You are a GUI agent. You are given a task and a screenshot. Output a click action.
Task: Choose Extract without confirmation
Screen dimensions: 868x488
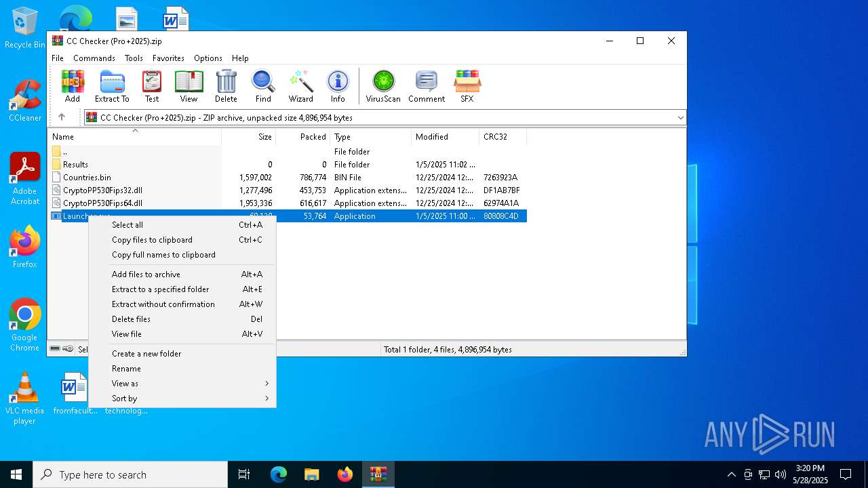[182, 304]
